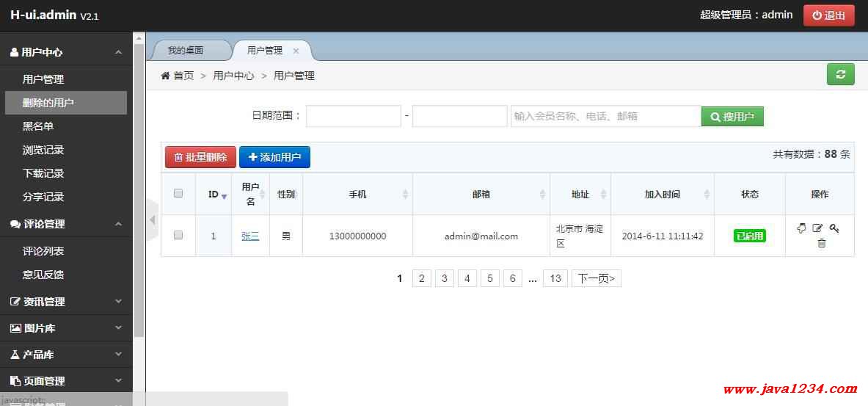The height and width of the screenshot is (406, 868).
Task: Click the green refresh icon button
Action: click(x=840, y=74)
